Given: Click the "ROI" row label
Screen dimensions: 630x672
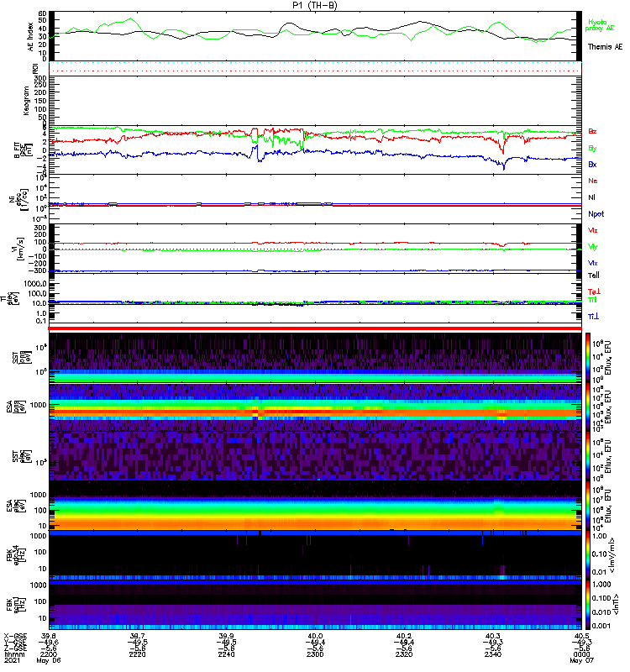Looking at the screenshot, I should pos(35,68).
